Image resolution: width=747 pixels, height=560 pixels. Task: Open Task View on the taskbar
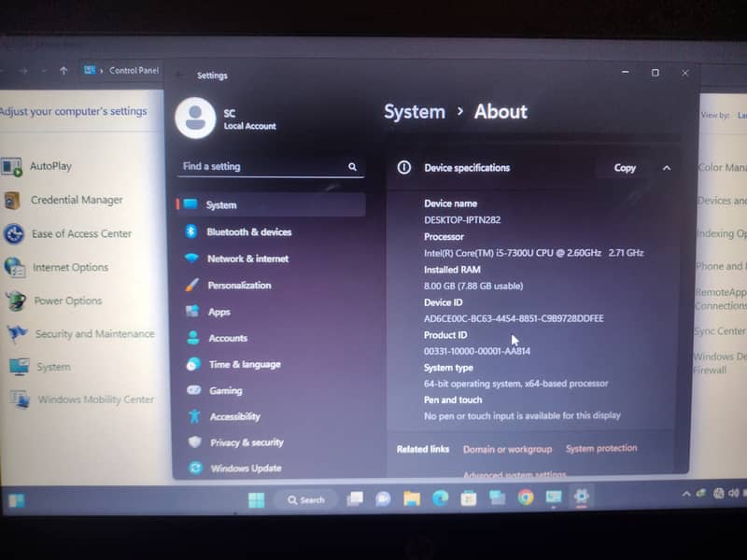(355, 498)
